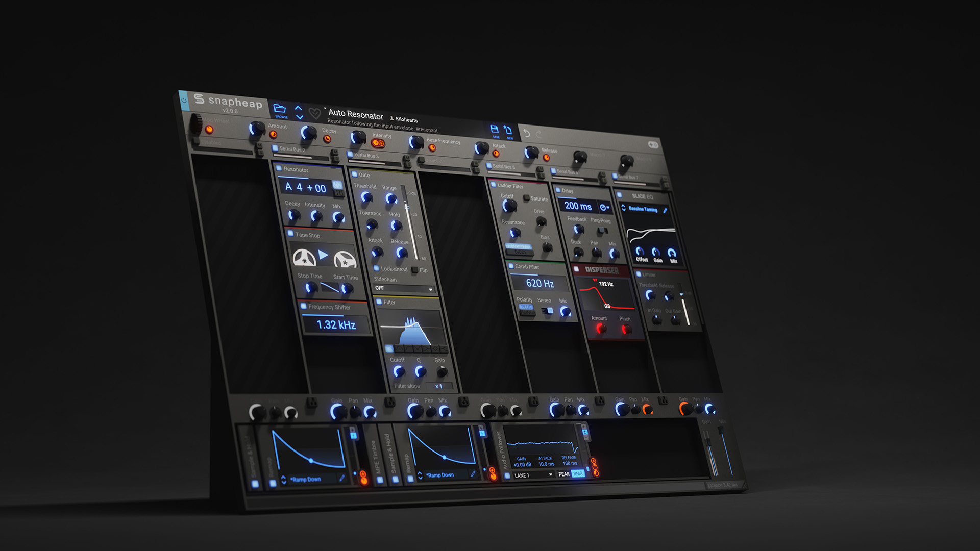The image size is (980, 551).
Task: Click the Delay 200 ms time value
Action: coord(578,206)
